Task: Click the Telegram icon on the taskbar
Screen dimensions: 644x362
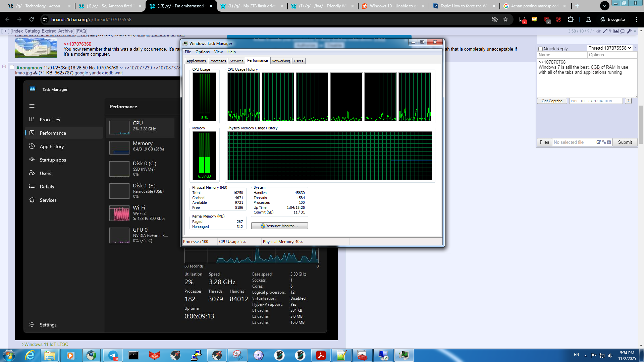Action: [113, 355]
